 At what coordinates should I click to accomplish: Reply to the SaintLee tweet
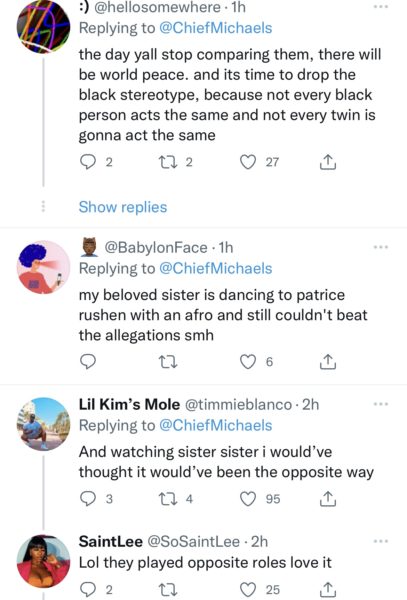(88, 590)
